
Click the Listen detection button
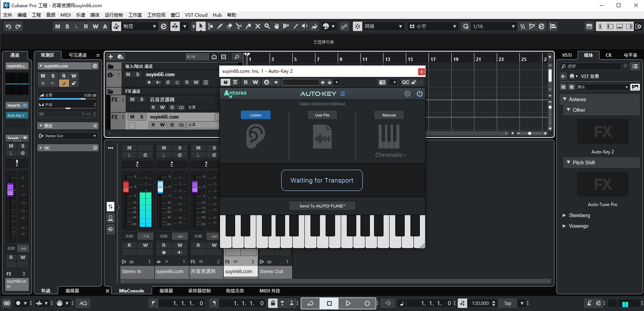pyautogui.click(x=256, y=115)
